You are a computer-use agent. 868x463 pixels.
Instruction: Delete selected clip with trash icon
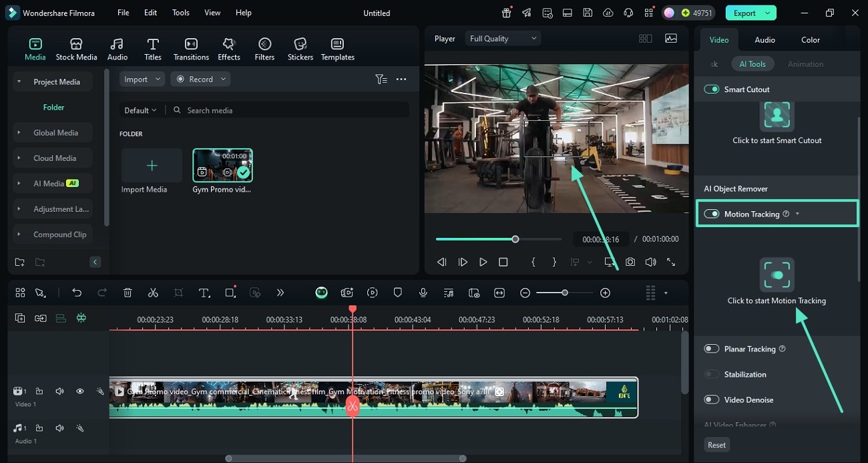pyautogui.click(x=128, y=293)
